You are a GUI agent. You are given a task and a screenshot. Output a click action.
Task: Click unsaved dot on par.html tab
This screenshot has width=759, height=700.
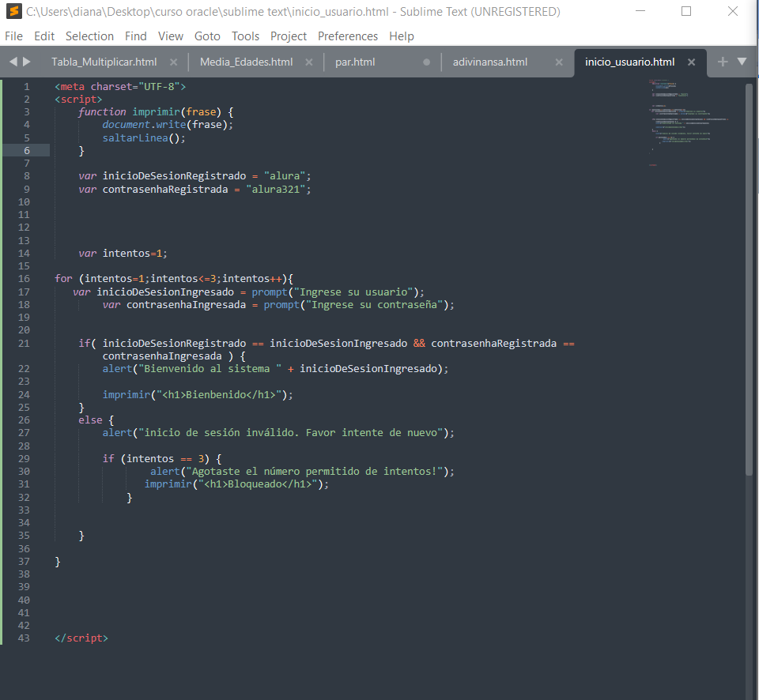tap(427, 62)
